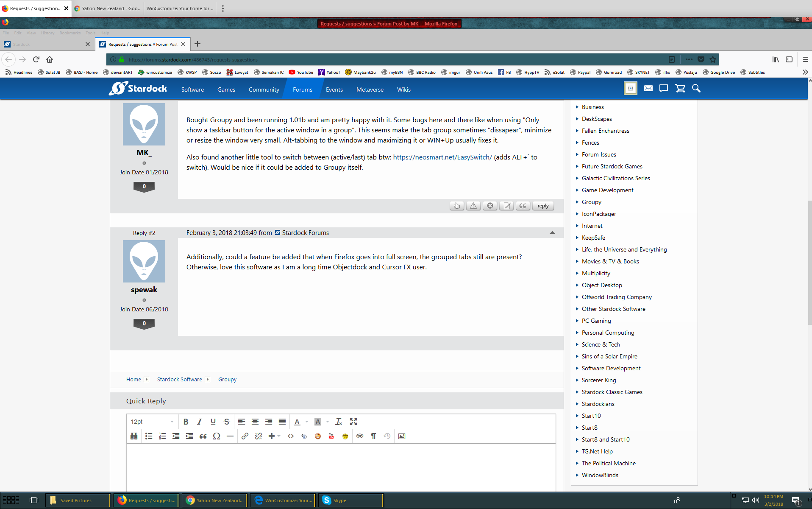Insert a YouTube video
The height and width of the screenshot is (509, 812).
(331, 436)
